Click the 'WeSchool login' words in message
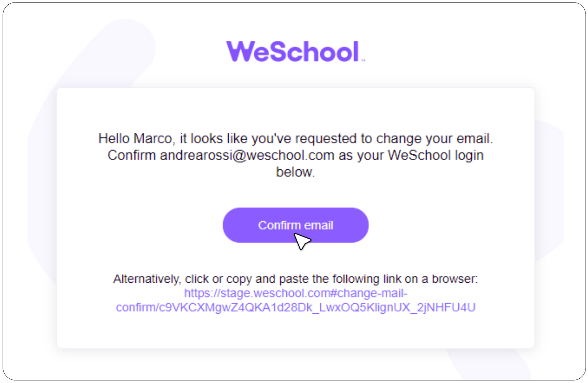The image size is (588, 383). (x=436, y=156)
